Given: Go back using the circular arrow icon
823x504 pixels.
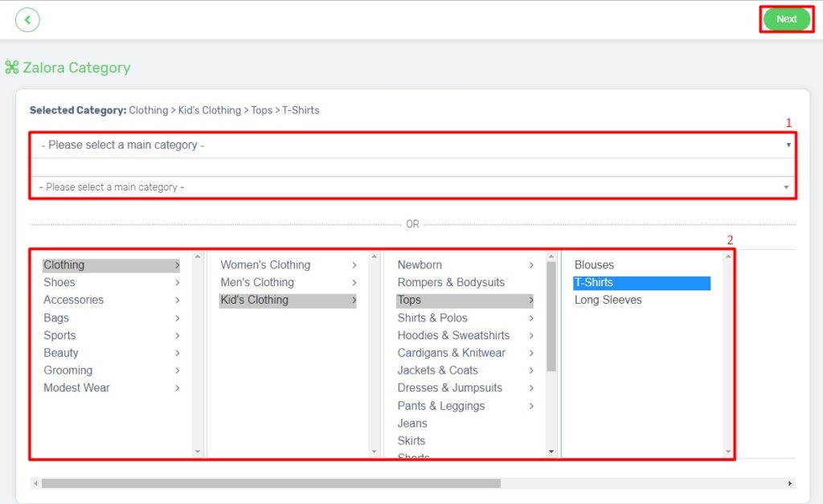Looking at the screenshot, I should tap(27, 20).
